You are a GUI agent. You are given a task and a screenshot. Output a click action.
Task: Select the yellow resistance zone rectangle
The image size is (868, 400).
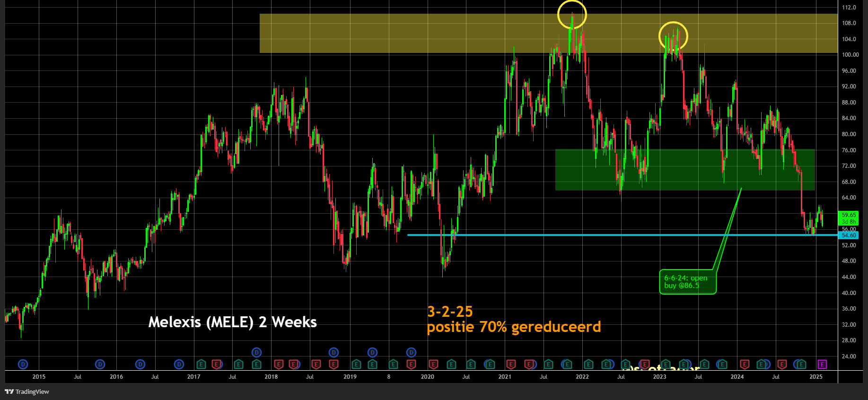tap(548, 33)
